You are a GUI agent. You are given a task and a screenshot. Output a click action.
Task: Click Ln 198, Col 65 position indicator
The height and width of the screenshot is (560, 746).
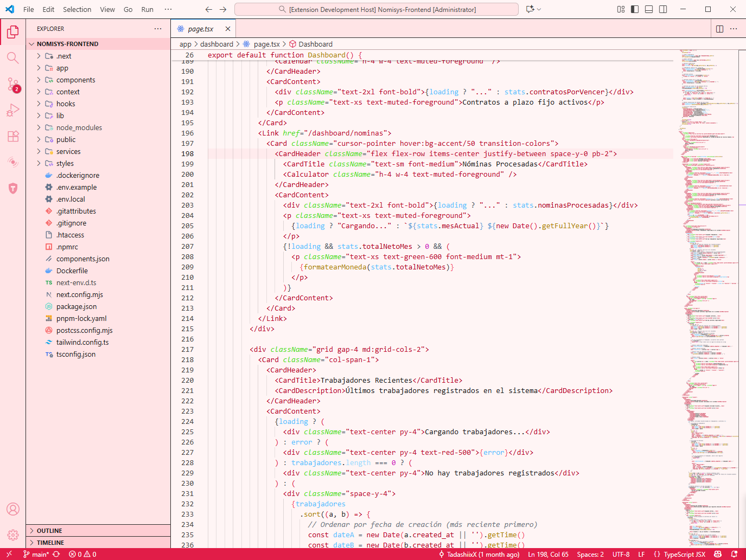[x=548, y=554]
